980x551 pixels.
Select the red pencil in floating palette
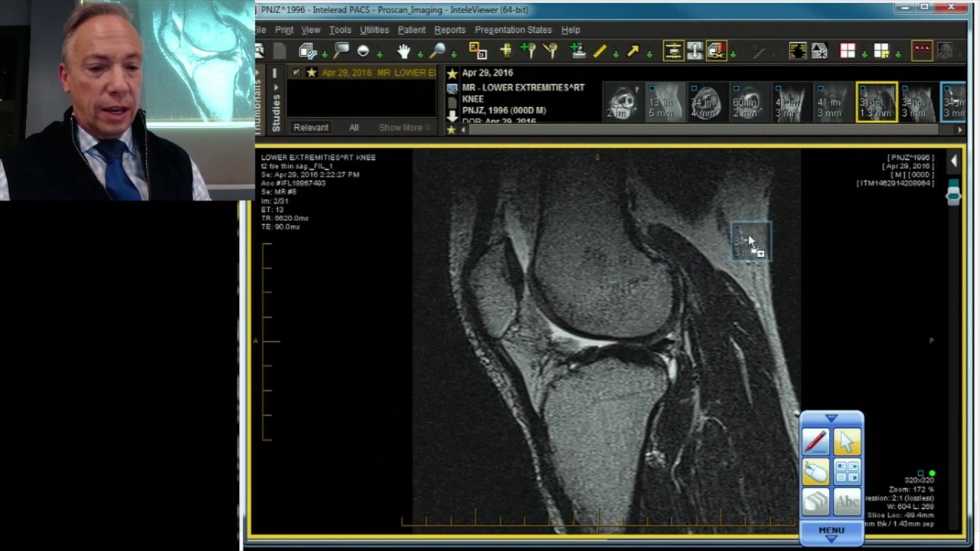click(815, 442)
